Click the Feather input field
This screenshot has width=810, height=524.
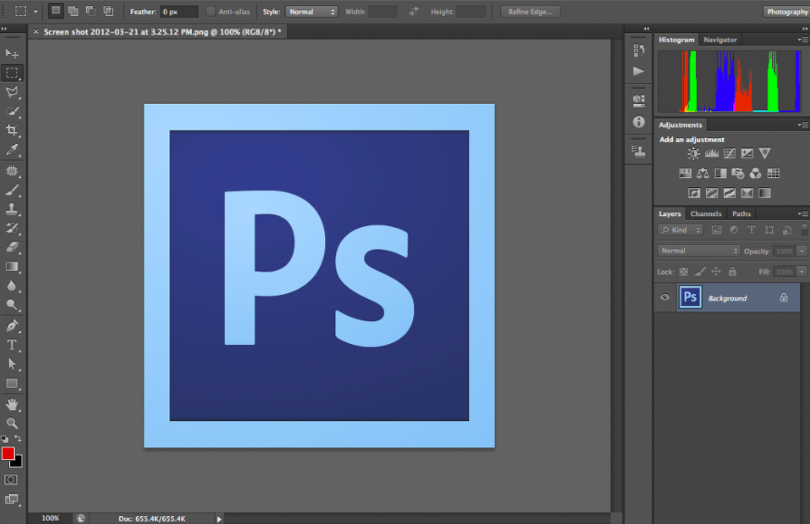pyautogui.click(x=179, y=11)
